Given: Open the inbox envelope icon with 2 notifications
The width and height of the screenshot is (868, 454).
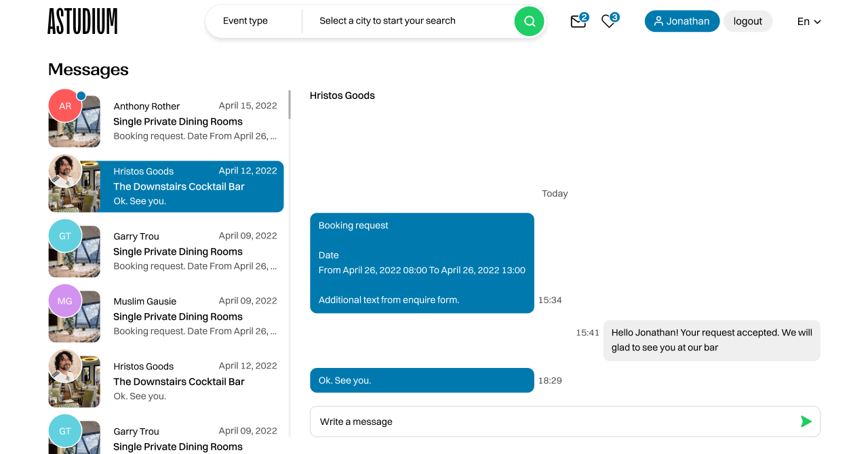Looking at the screenshot, I should point(578,22).
